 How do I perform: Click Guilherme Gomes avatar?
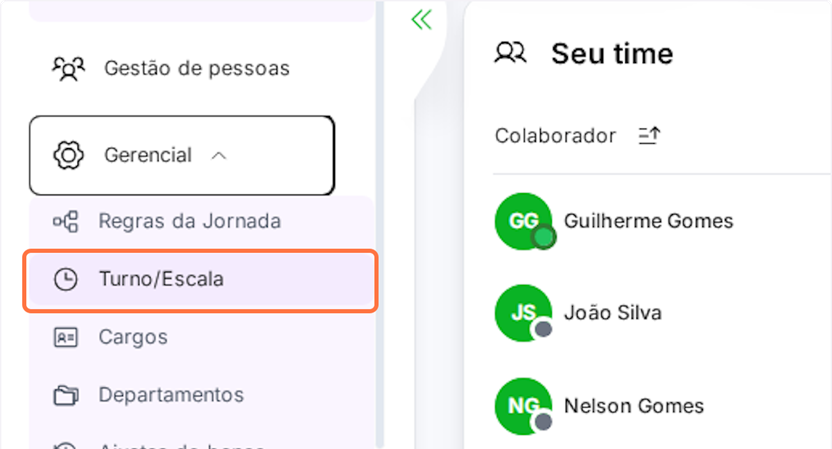click(x=523, y=221)
